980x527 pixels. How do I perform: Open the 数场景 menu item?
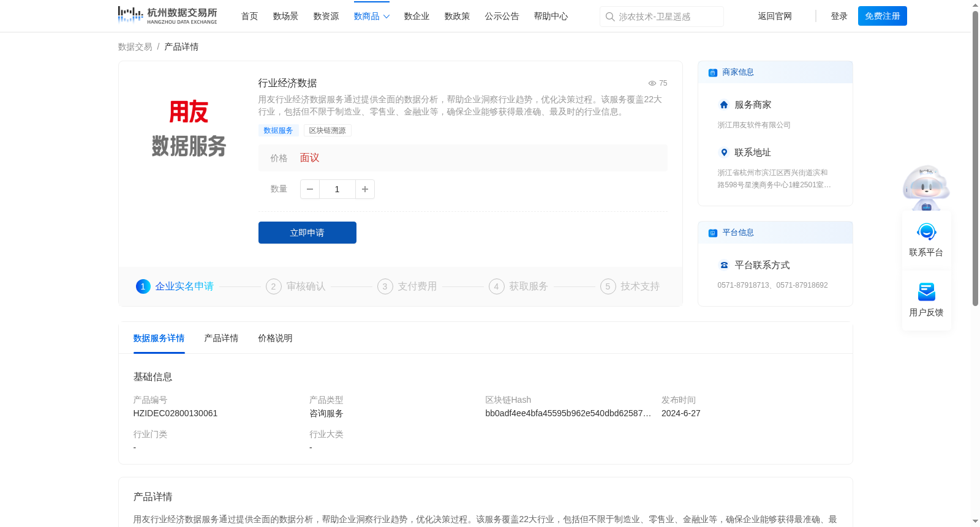(x=285, y=17)
